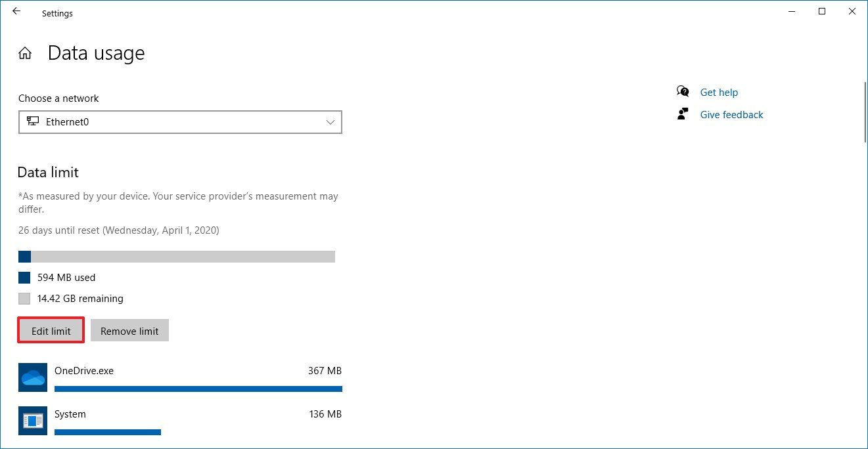Open the Ethernet0 network combo box
This screenshot has height=449, width=868.
coord(180,122)
